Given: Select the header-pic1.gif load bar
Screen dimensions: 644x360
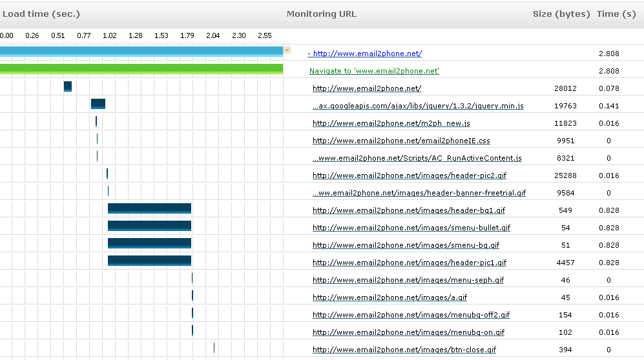Looking at the screenshot, I should 149,261.
